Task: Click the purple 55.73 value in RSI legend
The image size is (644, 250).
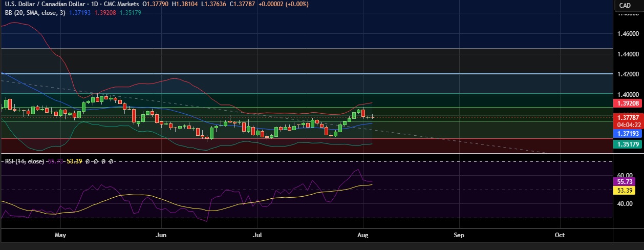Action: click(x=55, y=161)
